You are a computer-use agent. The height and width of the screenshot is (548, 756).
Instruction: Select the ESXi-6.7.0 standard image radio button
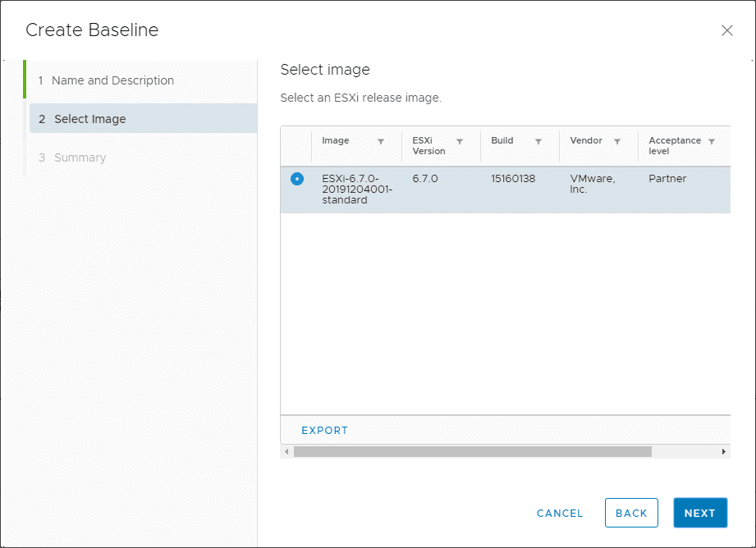(297, 179)
